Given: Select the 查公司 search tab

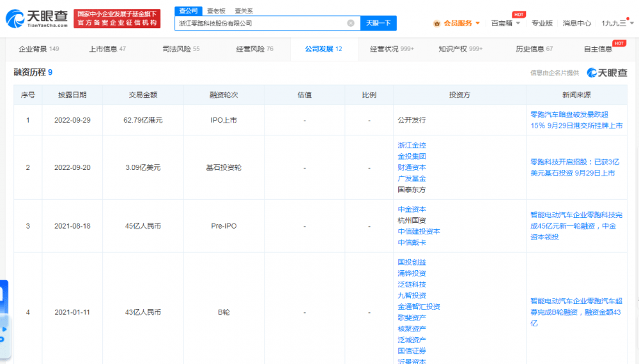Looking at the screenshot, I should [189, 11].
